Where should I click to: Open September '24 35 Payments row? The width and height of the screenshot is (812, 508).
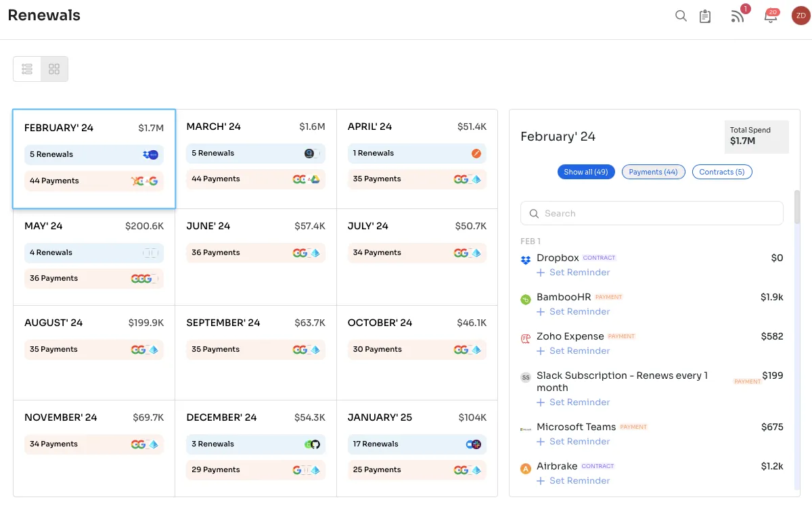coord(256,349)
